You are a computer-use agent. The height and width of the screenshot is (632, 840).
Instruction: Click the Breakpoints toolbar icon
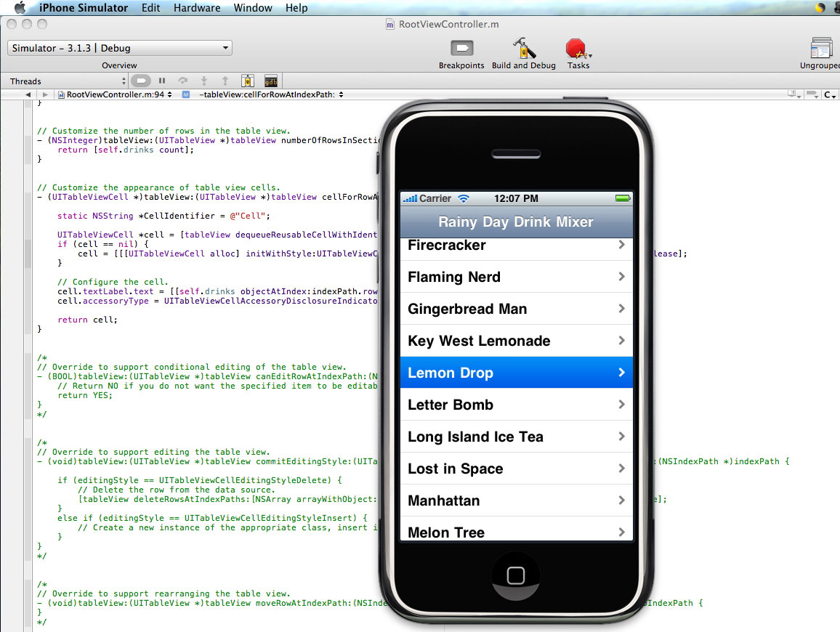pyautogui.click(x=462, y=48)
